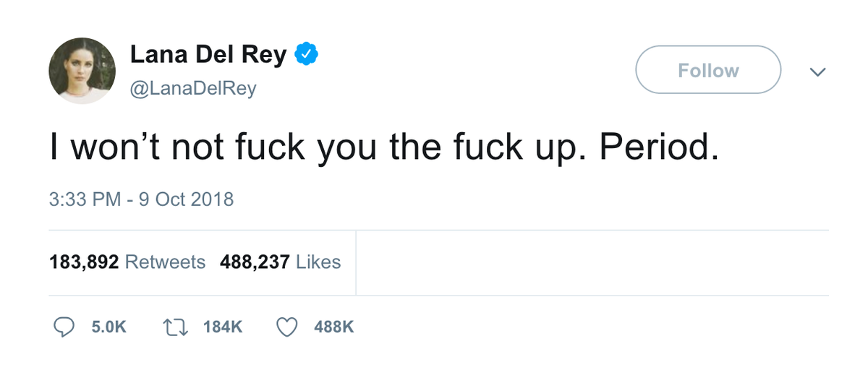Viewport: 868px width, 370px height.
Task: Click the 183,892 retweet number
Action: (x=84, y=262)
